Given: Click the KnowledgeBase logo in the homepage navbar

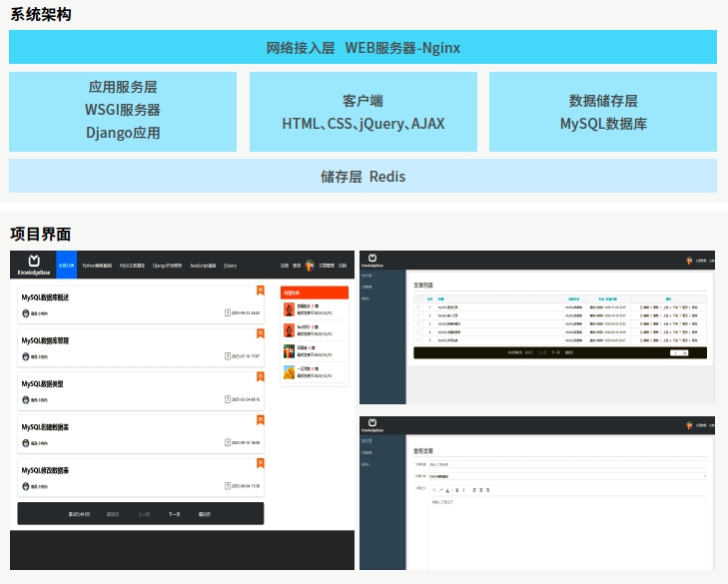Looking at the screenshot, I should click(x=32, y=266).
